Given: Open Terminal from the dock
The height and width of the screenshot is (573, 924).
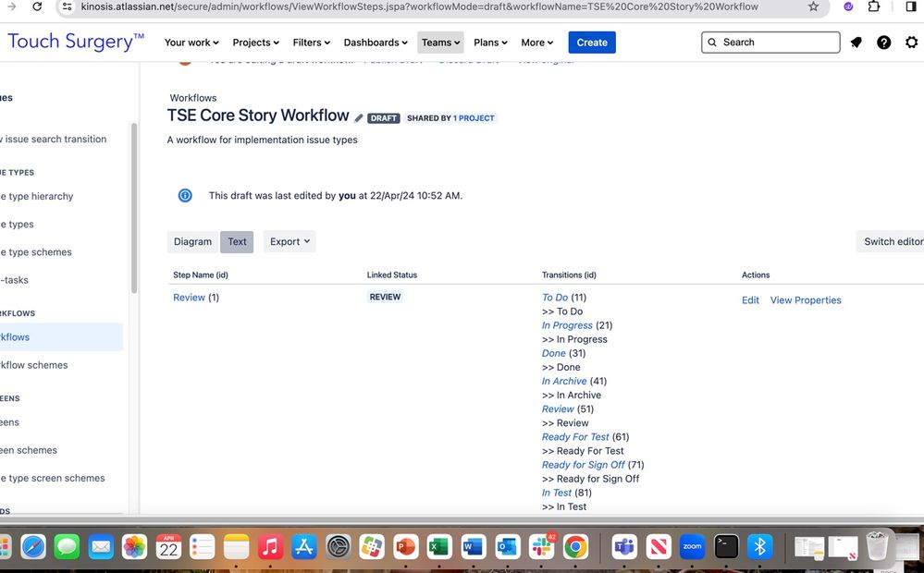Looking at the screenshot, I should tap(726, 547).
